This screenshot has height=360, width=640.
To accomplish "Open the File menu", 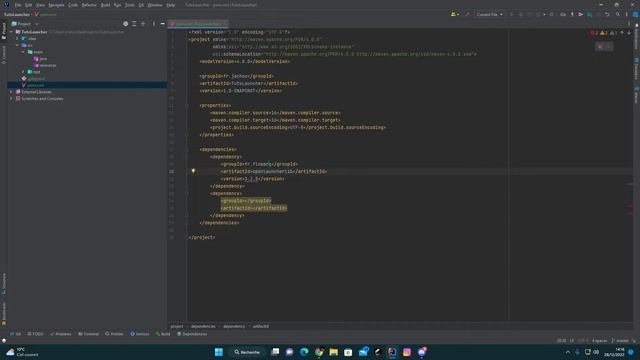I will tap(18, 5).
